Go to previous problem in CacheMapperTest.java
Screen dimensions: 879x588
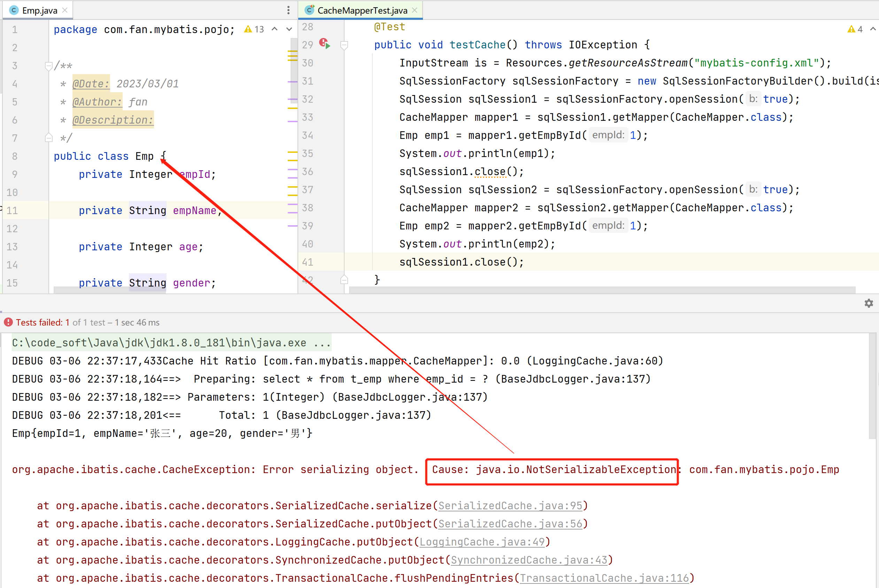click(873, 29)
